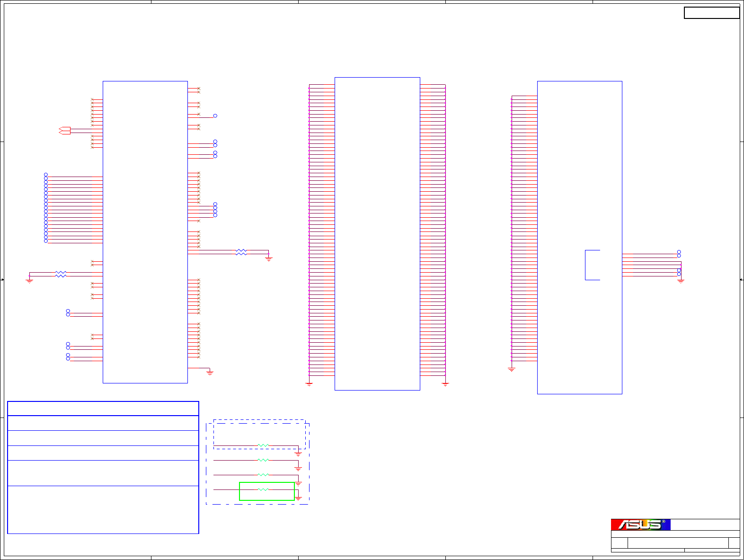Click ground symbol under middle chip's right bus
Image resolution: width=744 pixels, height=560 pixels.
pyautogui.click(x=445, y=384)
